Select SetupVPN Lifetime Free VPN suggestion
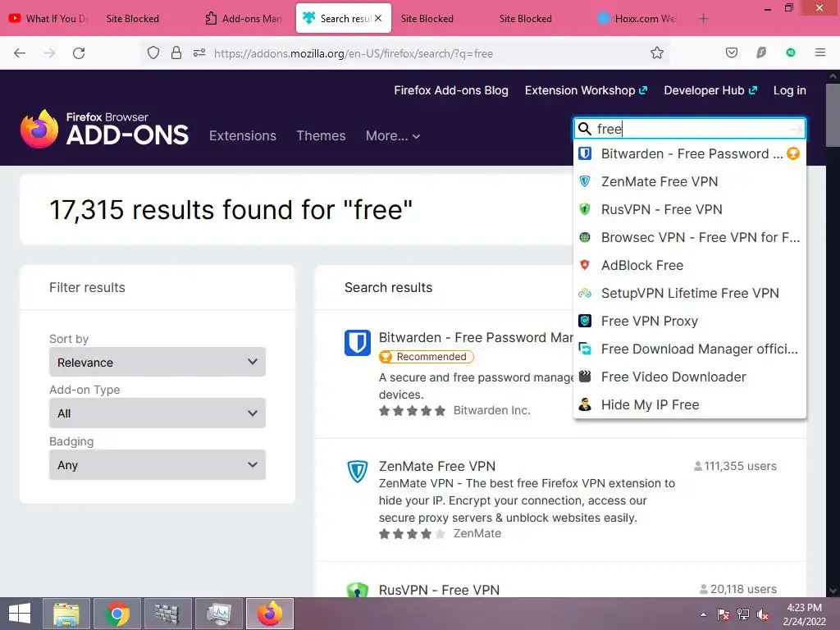 coord(689,293)
